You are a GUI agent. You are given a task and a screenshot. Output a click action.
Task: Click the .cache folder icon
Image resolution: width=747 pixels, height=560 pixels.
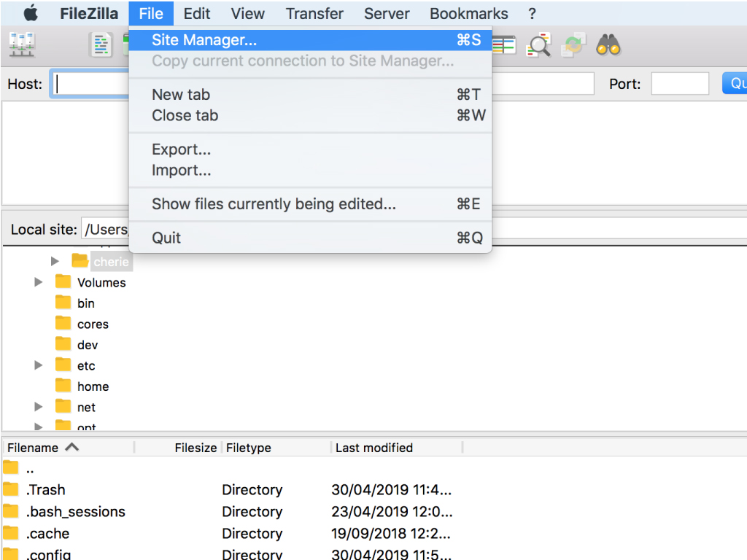pos(10,533)
